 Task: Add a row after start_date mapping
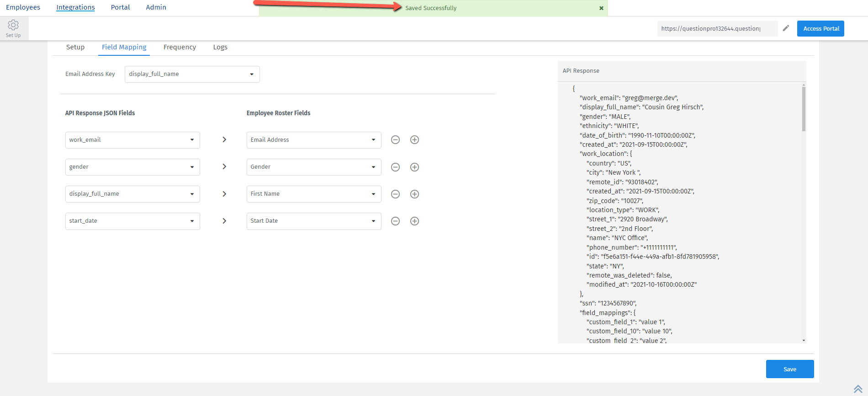tap(414, 221)
